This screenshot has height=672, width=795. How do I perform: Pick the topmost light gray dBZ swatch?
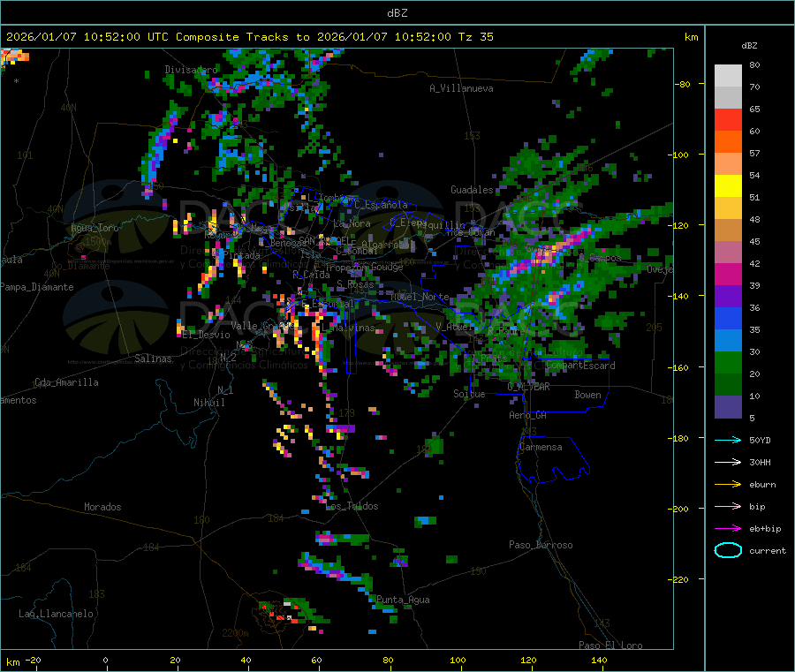(728, 76)
